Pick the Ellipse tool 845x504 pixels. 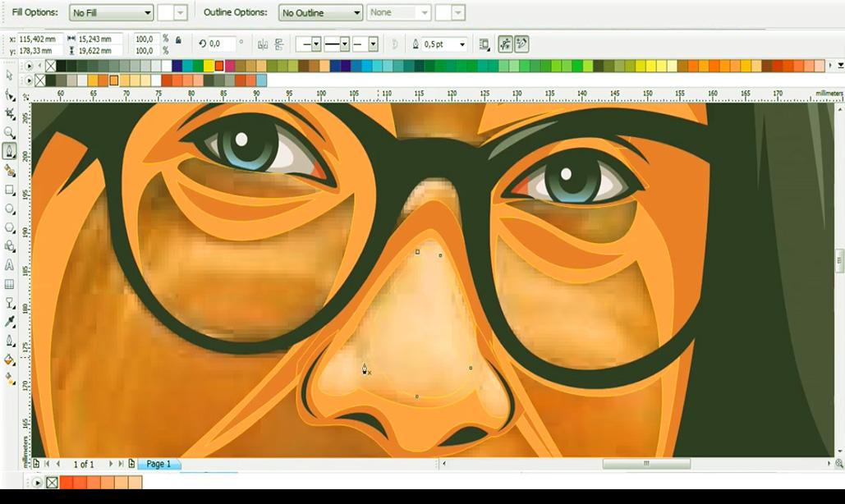10,208
